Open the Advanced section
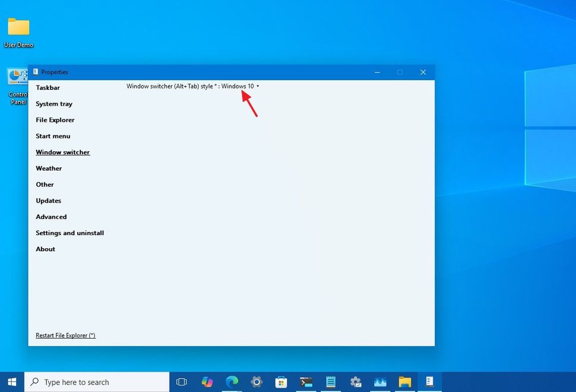576x392 pixels. [x=51, y=216]
